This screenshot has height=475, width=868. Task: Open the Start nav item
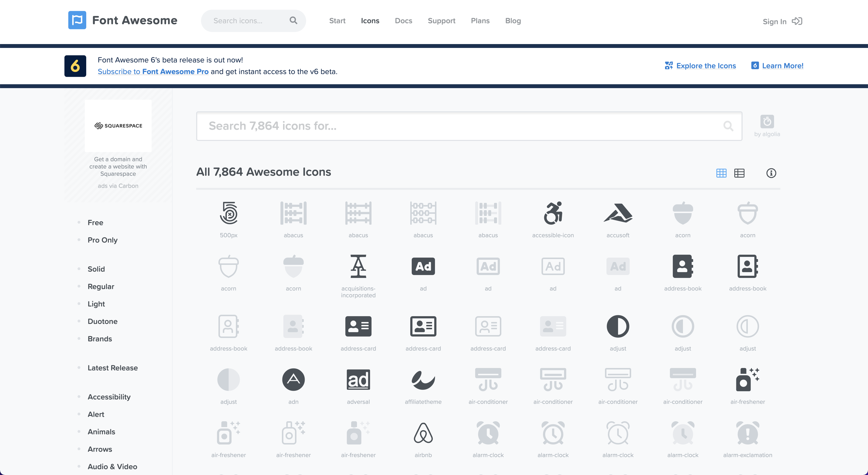click(337, 21)
